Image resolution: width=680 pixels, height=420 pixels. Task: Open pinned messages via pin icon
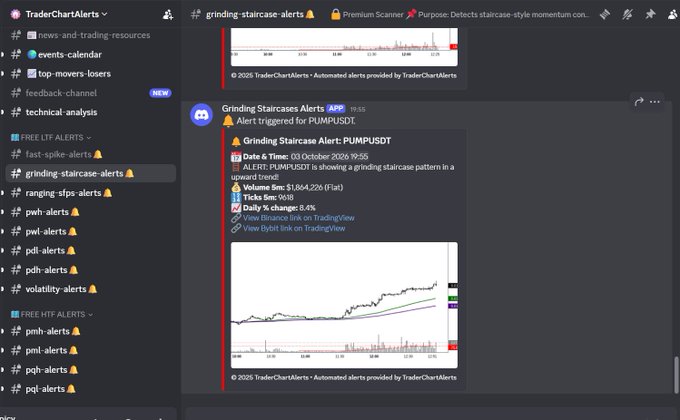click(650, 14)
